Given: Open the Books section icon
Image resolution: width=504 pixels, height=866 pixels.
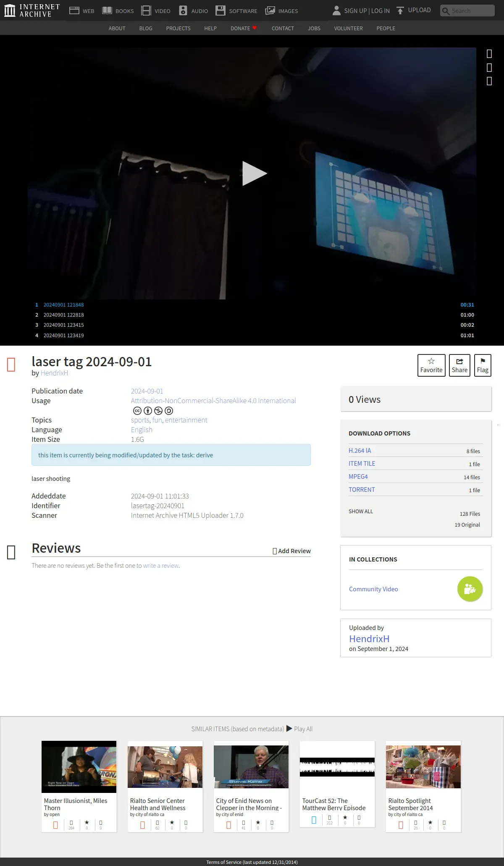Looking at the screenshot, I should 107,10.
